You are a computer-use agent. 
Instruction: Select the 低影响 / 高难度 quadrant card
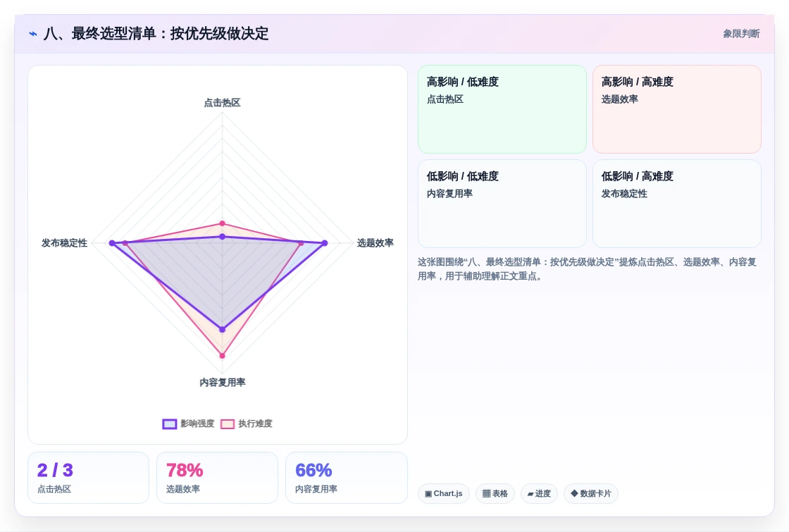(x=677, y=204)
